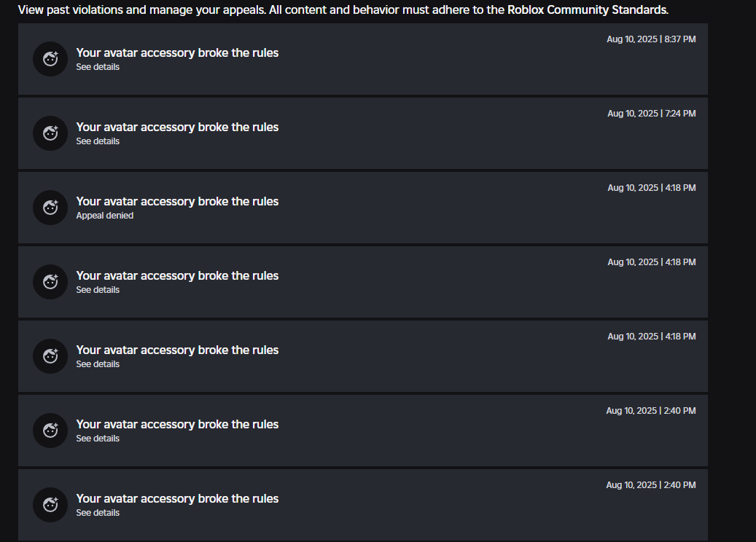Click the "Aug 10, 2025 | 8:37 PM" timestamp

[x=651, y=39]
